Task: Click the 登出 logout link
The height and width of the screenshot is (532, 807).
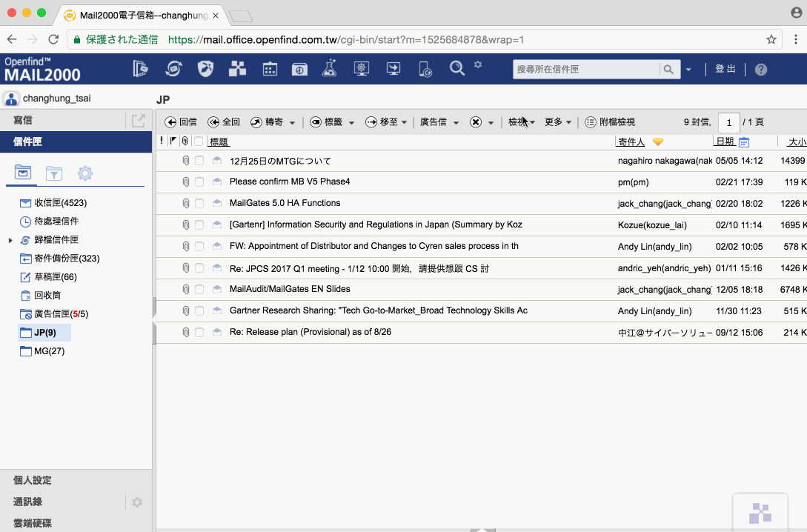Action: tap(725, 69)
